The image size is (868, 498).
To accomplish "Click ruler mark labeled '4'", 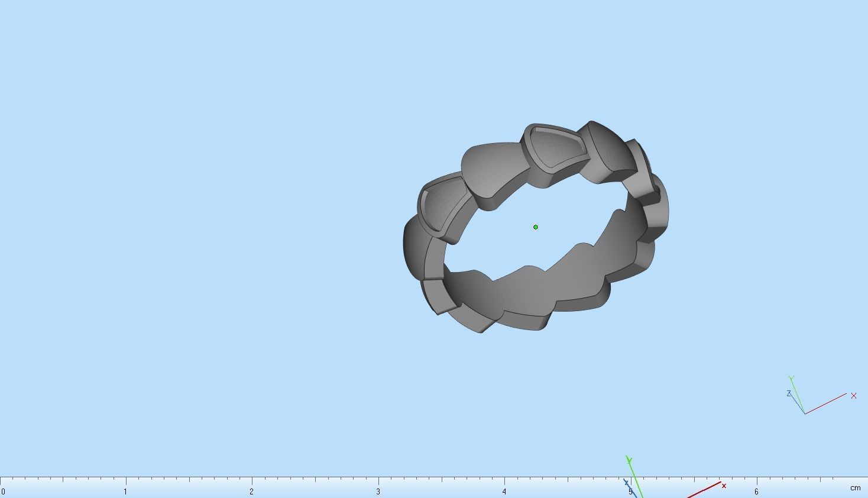I will [x=504, y=491].
